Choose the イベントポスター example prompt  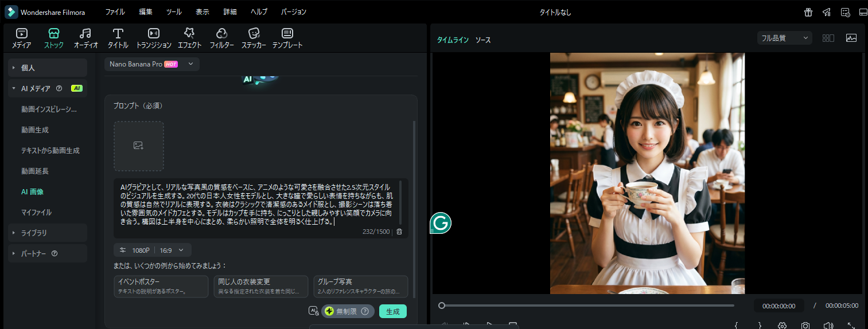(161, 286)
